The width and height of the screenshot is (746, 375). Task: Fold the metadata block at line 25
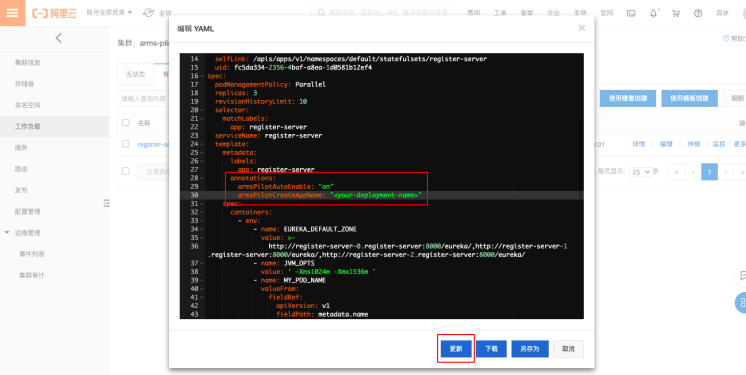pos(203,152)
